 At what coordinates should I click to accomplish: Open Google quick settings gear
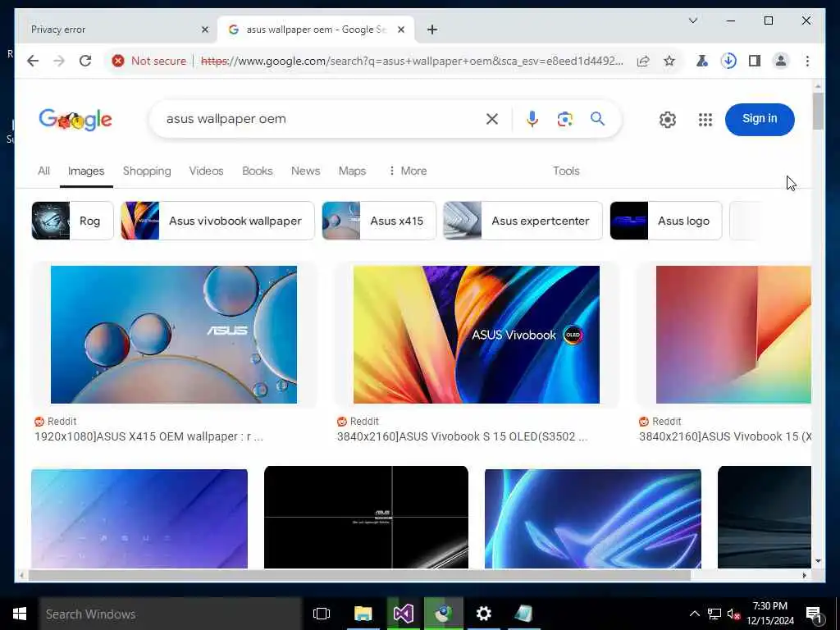pyautogui.click(x=668, y=120)
